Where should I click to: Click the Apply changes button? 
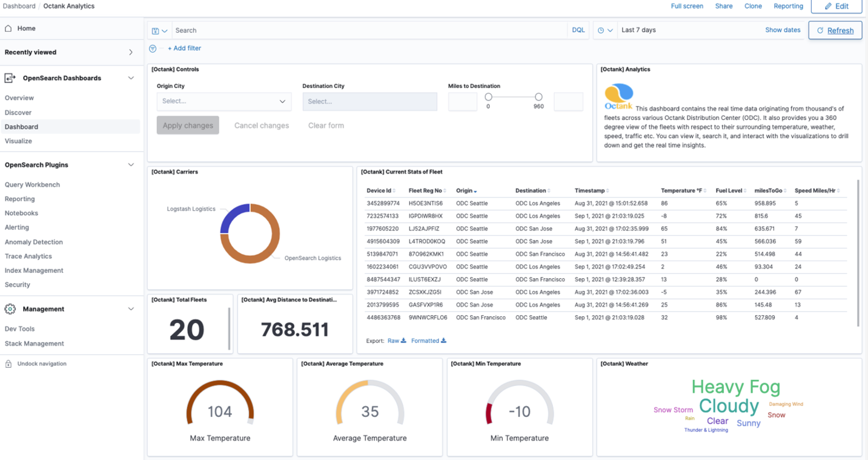[188, 125]
